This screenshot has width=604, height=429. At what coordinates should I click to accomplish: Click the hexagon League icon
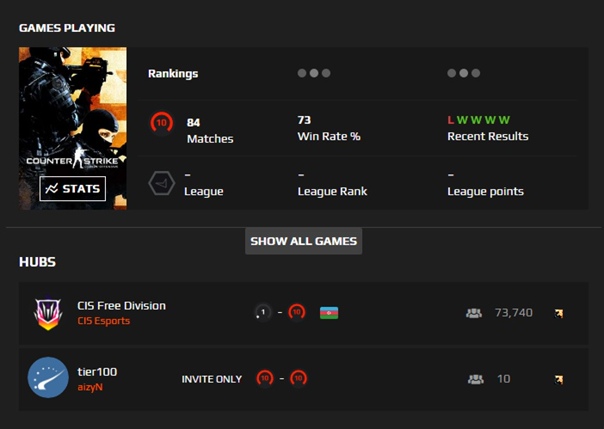(x=161, y=183)
